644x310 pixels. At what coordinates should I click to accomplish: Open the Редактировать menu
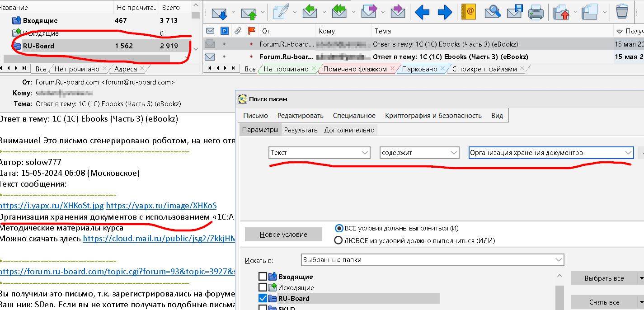(301, 116)
